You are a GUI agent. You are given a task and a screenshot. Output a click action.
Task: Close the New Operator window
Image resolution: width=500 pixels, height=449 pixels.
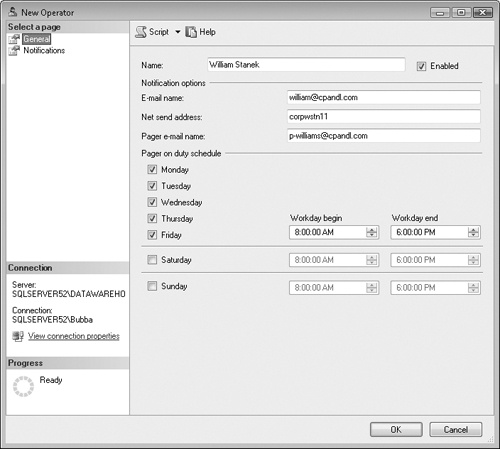(483, 13)
